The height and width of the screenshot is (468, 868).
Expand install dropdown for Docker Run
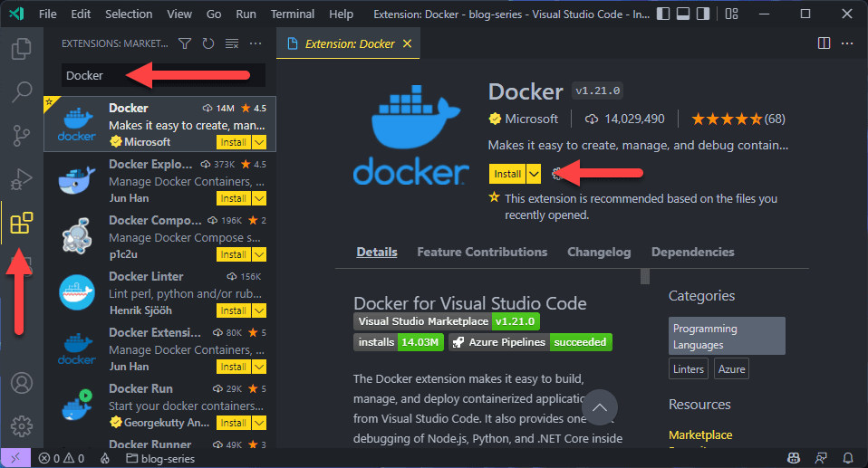259,423
